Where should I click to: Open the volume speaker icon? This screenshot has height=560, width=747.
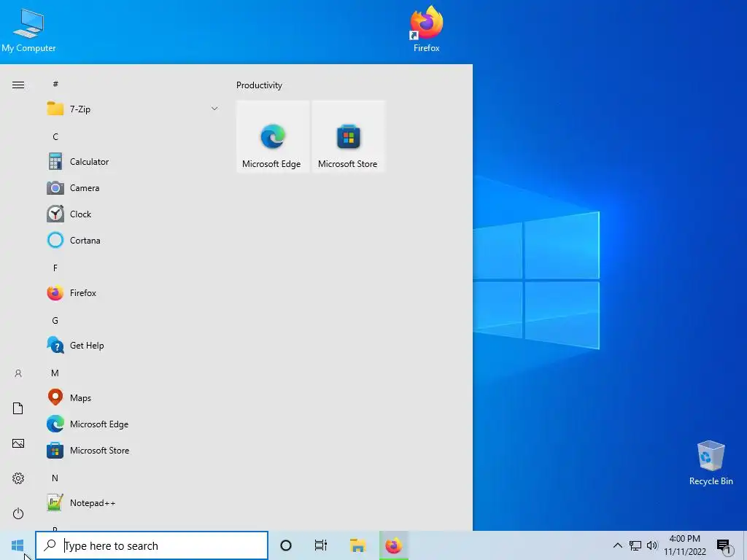pos(652,545)
